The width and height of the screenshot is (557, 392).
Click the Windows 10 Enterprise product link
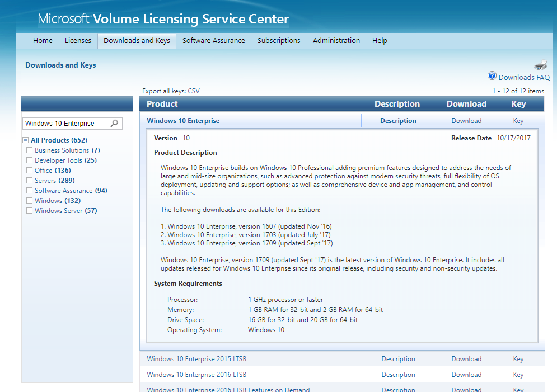click(x=183, y=121)
